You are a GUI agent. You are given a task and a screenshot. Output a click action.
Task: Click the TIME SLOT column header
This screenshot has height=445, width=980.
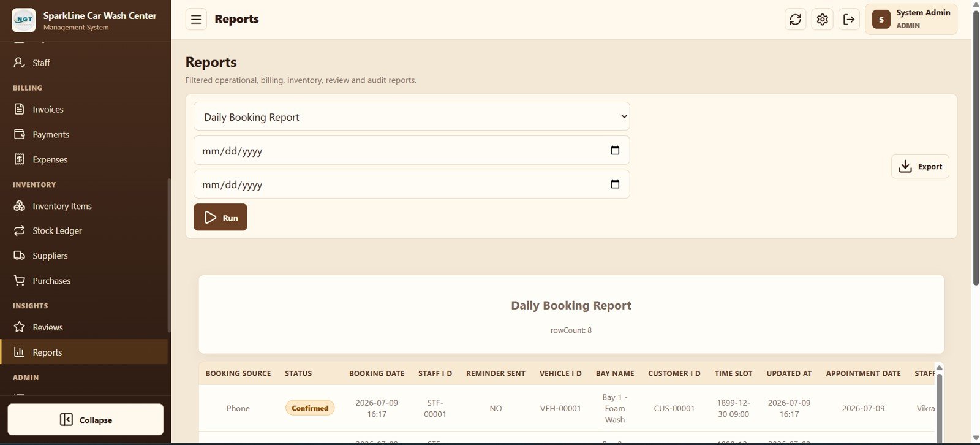point(733,373)
